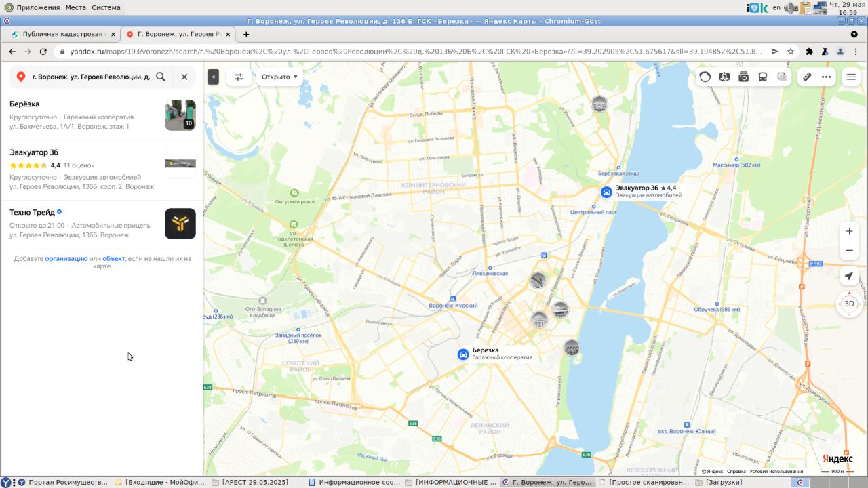Open the АРЕСТ 29.05.2025 taskbar window
868x488 pixels.
pyautogui.click(x=255, y=482)
